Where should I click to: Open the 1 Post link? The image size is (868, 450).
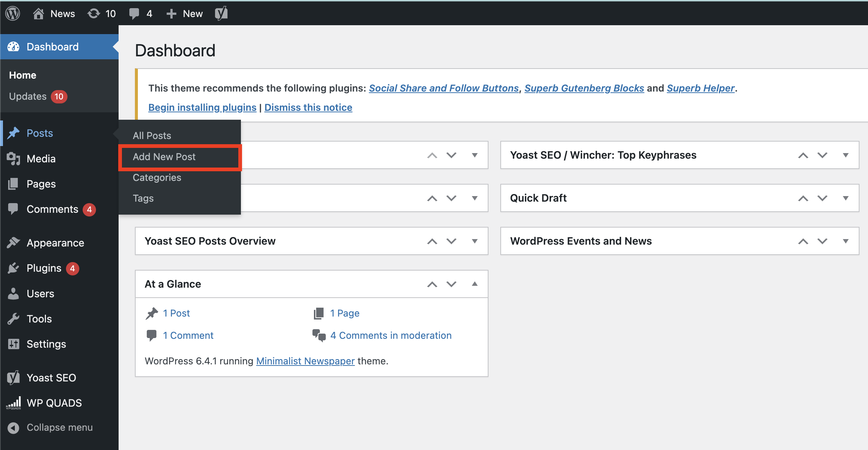coord(176,313)
